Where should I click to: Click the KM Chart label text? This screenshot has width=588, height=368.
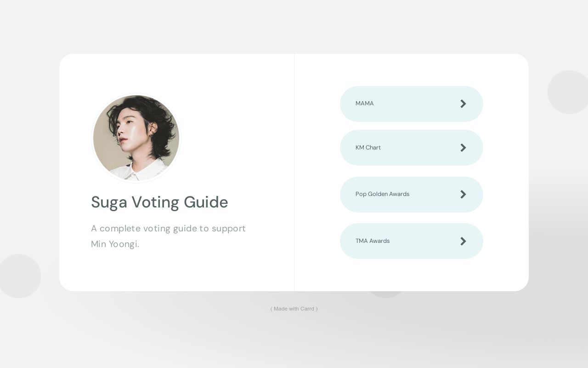368,148
